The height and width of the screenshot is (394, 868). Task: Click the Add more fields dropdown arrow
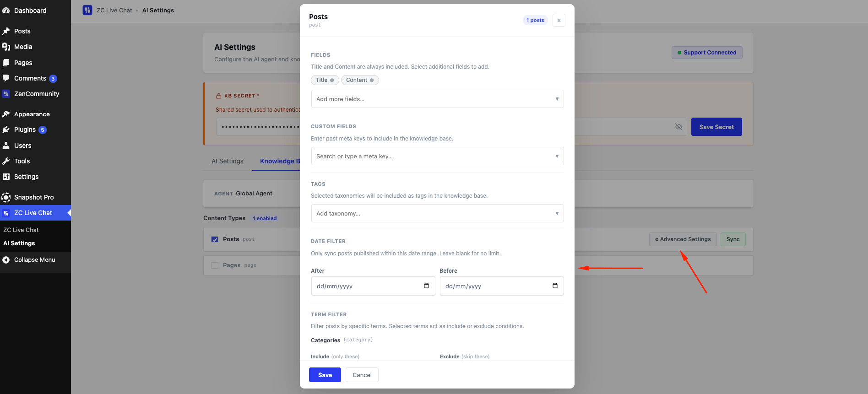[557, 99]
